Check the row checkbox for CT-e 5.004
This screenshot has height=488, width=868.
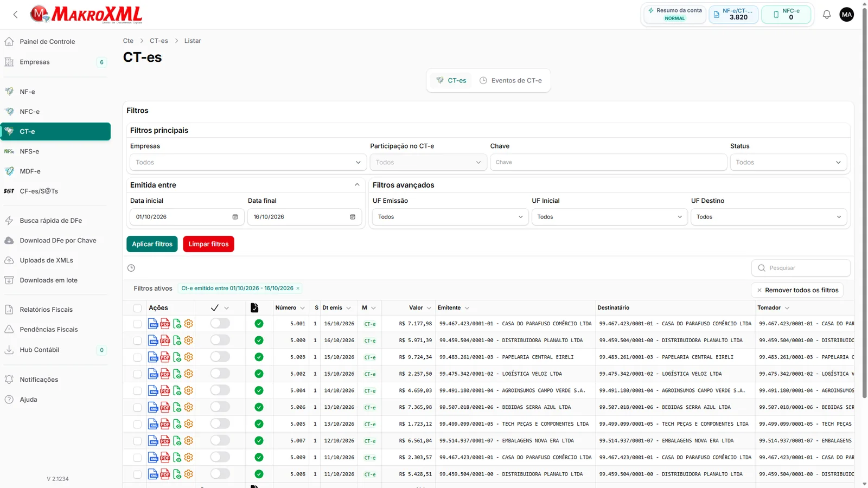[137, 391]
